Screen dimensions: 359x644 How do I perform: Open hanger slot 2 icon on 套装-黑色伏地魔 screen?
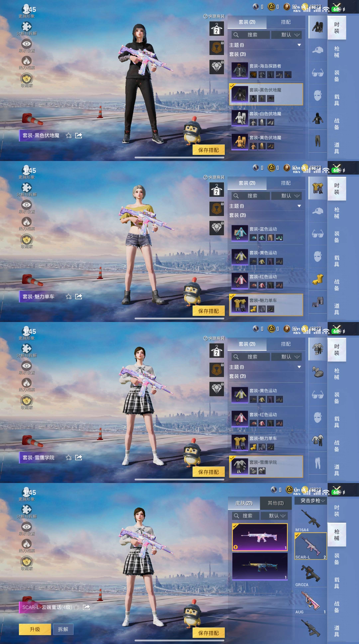217,29
